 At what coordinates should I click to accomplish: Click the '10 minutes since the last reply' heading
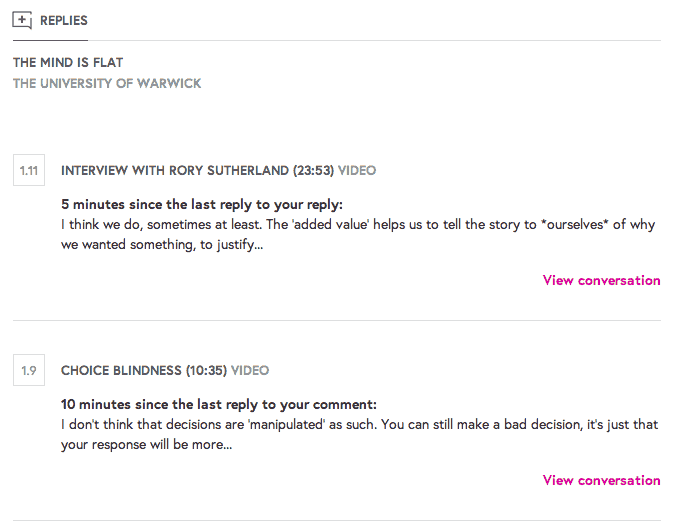[218, 405]
